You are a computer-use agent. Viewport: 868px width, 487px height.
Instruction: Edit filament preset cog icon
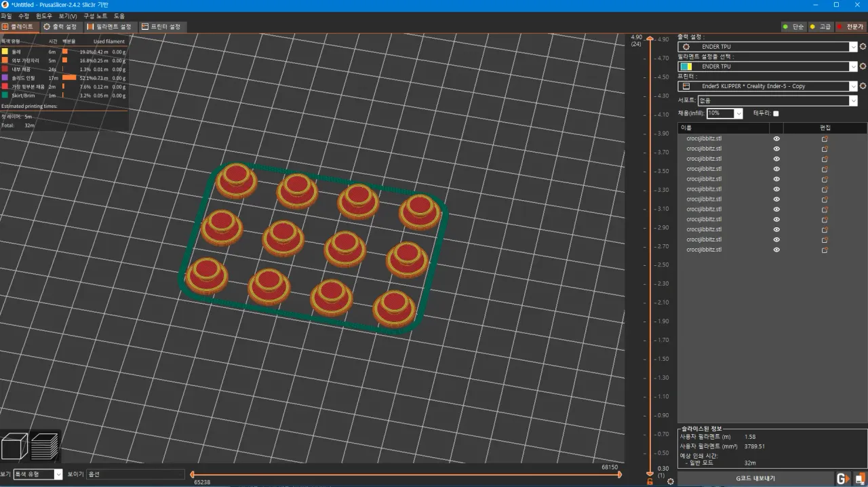point(863,66)
